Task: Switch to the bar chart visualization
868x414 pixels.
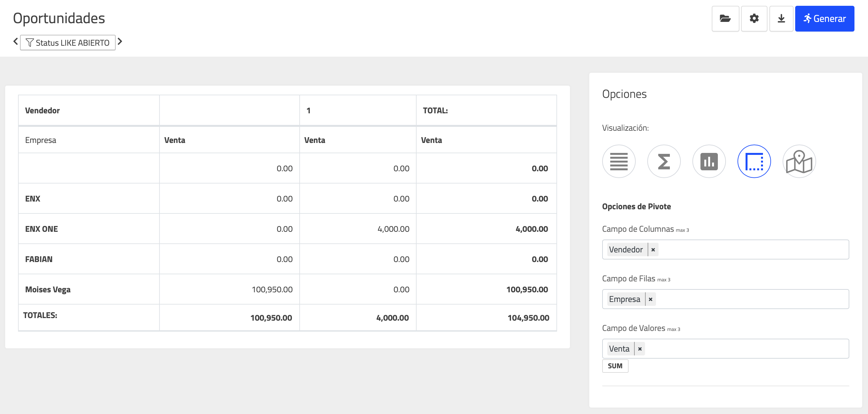Action: point(709,162)
